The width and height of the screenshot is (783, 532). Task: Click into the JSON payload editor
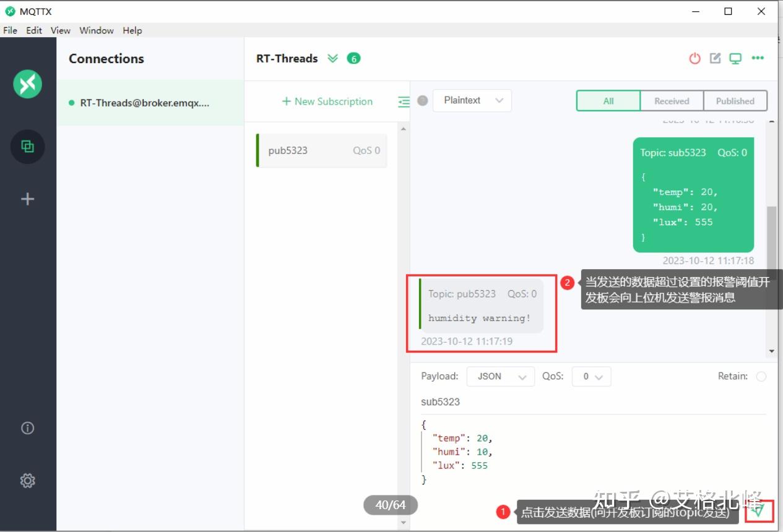593,452
